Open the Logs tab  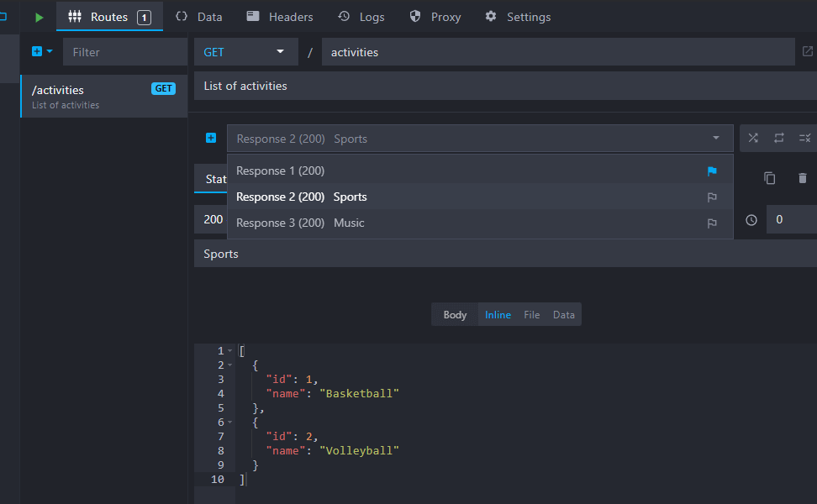click(361, 17)
